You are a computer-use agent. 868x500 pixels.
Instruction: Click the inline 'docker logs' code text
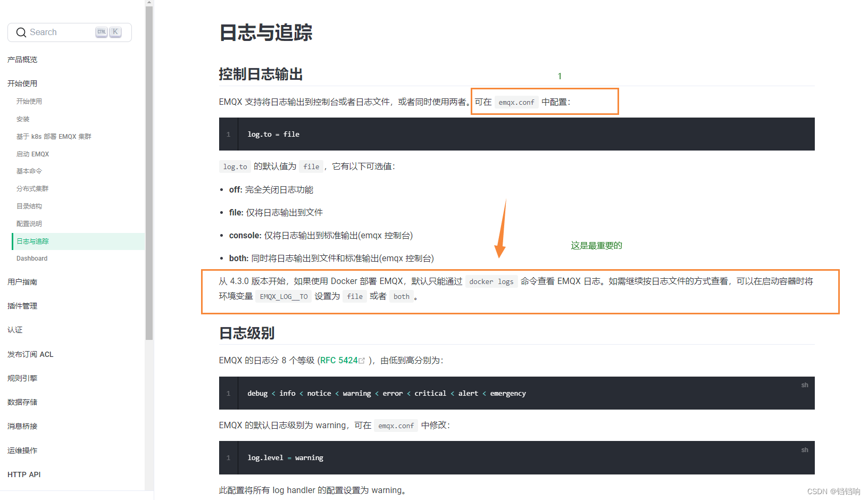point(491,281)
